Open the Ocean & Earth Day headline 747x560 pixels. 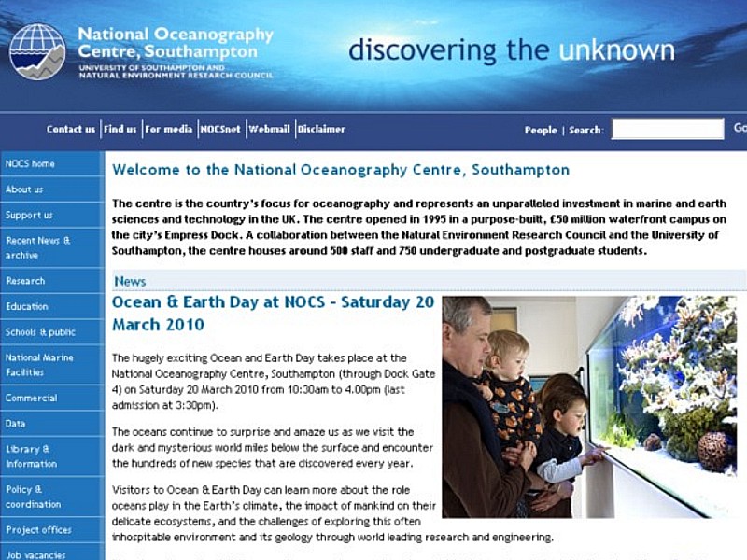[273, 314]
